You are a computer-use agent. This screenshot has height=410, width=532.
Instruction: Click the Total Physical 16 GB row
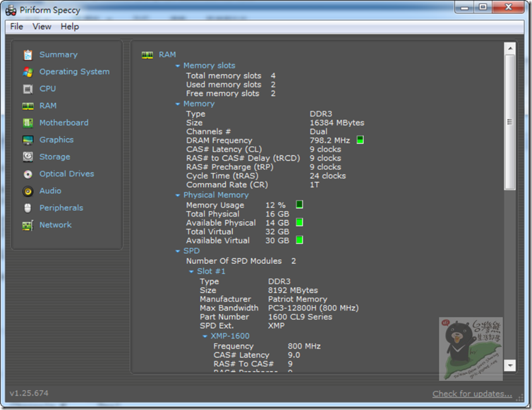(238, 214)
